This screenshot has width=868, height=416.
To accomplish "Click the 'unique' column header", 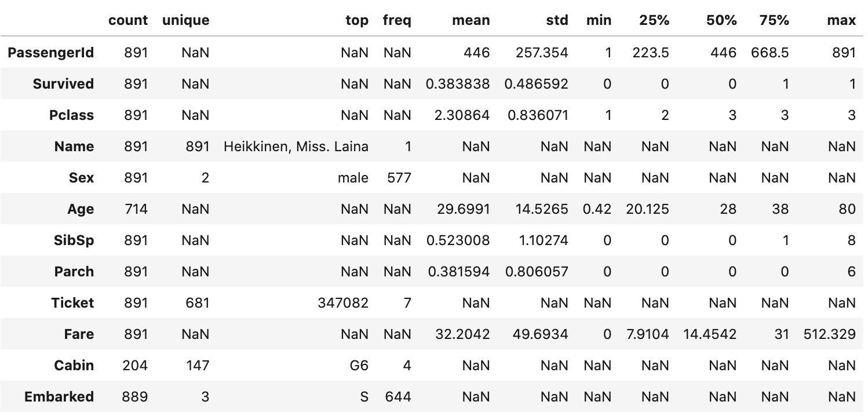I will click(186, 20).
